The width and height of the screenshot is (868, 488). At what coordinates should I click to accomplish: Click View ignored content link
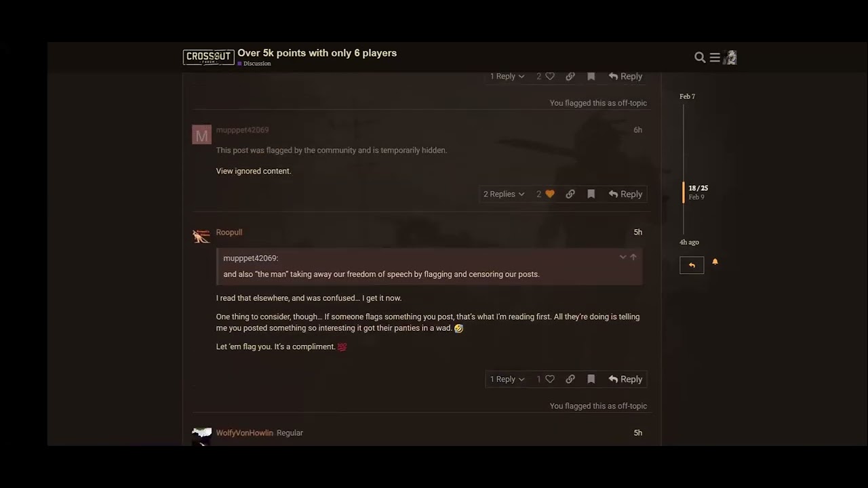(x=254, y=171)
